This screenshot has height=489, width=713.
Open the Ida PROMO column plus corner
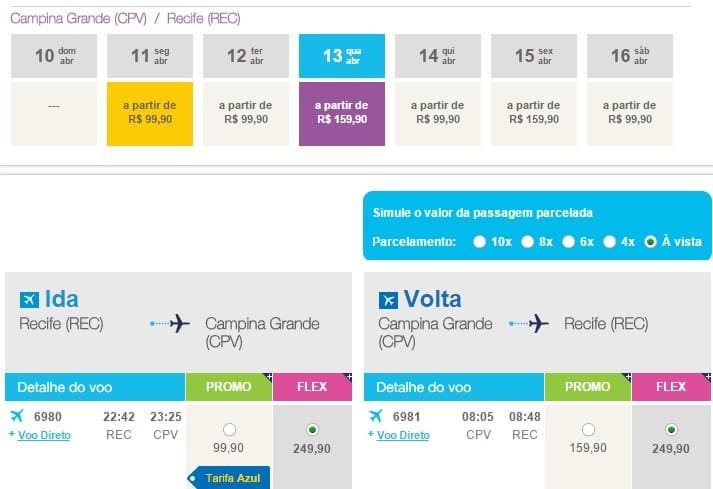pyautogui.click(x=268, y=377)
